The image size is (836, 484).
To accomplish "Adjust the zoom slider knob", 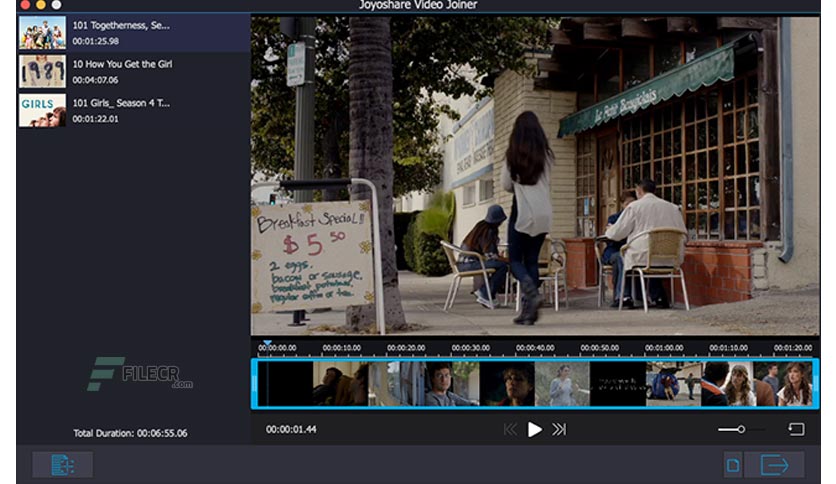I will (x=741, y=429).
